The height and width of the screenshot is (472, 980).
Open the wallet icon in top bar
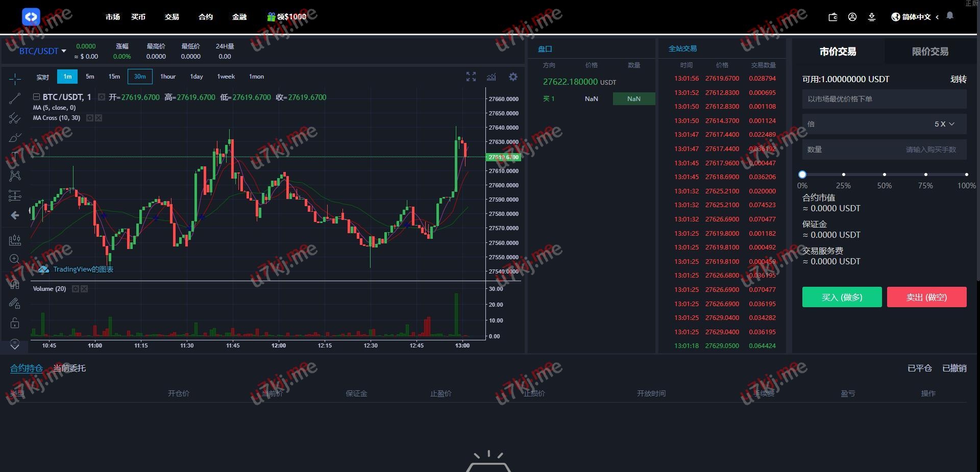click(832, 17)
